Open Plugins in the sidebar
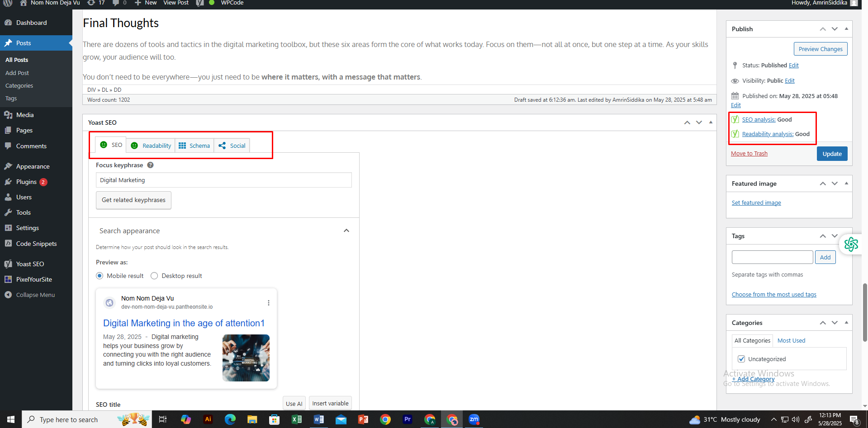 (x=26, y=182)
